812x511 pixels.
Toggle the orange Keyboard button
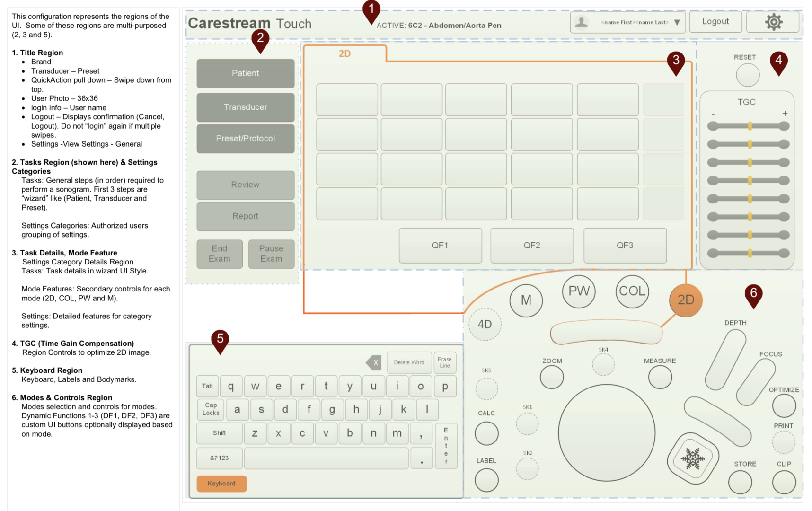point(221,484)
